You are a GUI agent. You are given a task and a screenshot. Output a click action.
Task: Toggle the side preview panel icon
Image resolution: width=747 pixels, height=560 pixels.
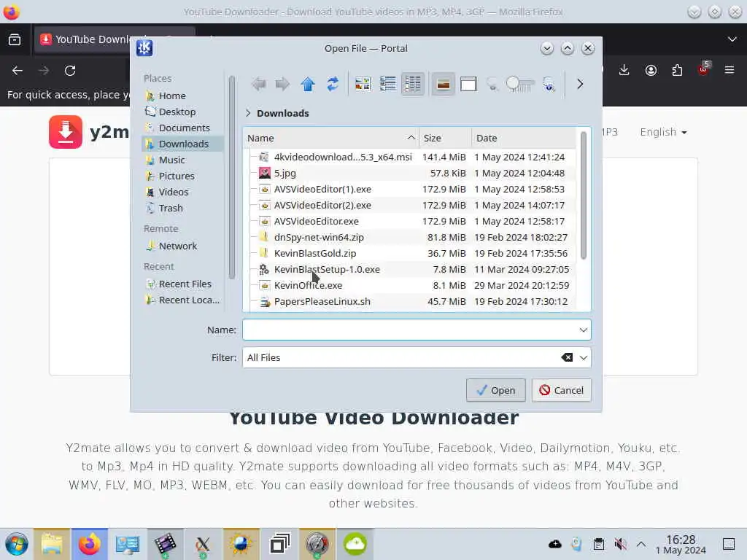[x=468, y=85]
